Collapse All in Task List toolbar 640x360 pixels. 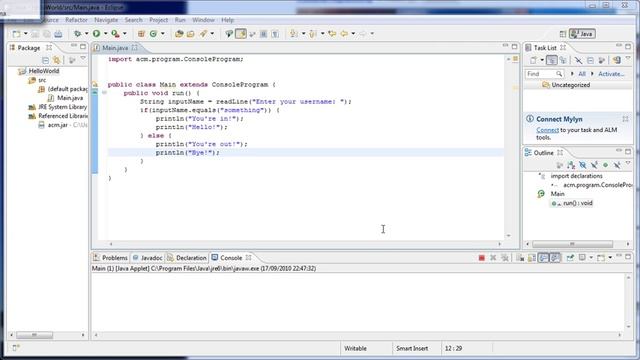(590, 60)
